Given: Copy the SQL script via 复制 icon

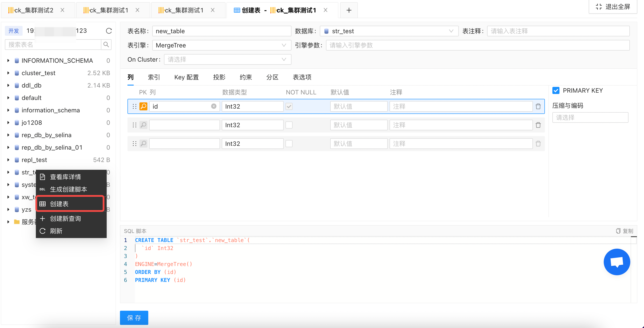Looking at the screenshot, I should [619, 231].
